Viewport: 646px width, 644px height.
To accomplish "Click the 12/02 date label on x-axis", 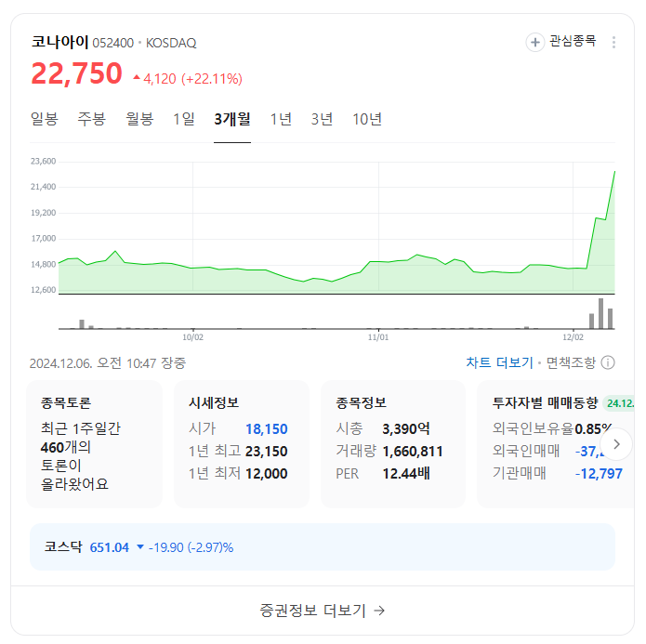I will pos(573,337).
